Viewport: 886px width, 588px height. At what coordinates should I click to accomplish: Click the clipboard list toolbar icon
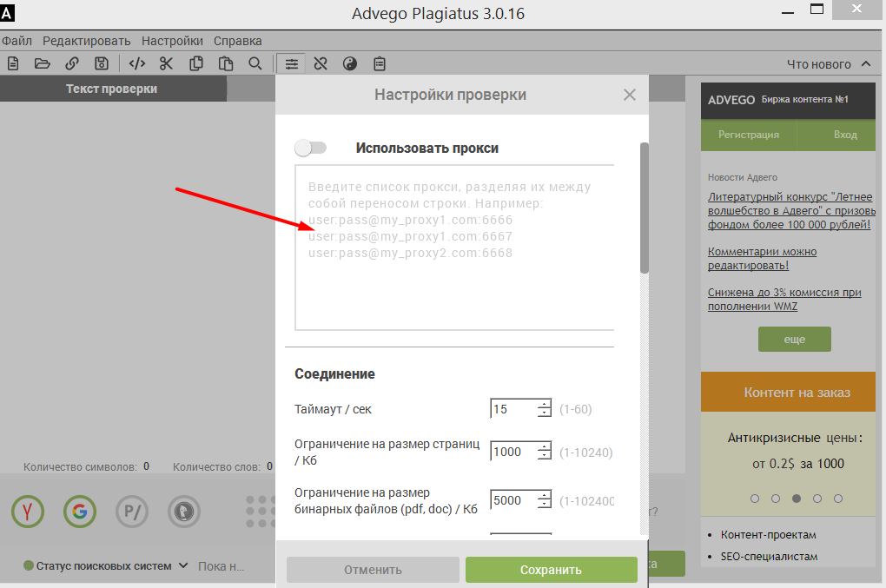pyautogui.click(x=380, y=63)
